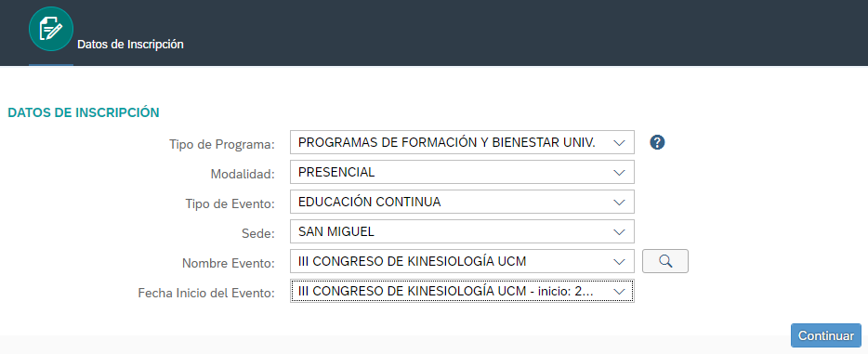Viewport: 868px width, 354px height.
Task: Expand the Tipo de Programa dropdown arrow
Action: pos(619,143)
